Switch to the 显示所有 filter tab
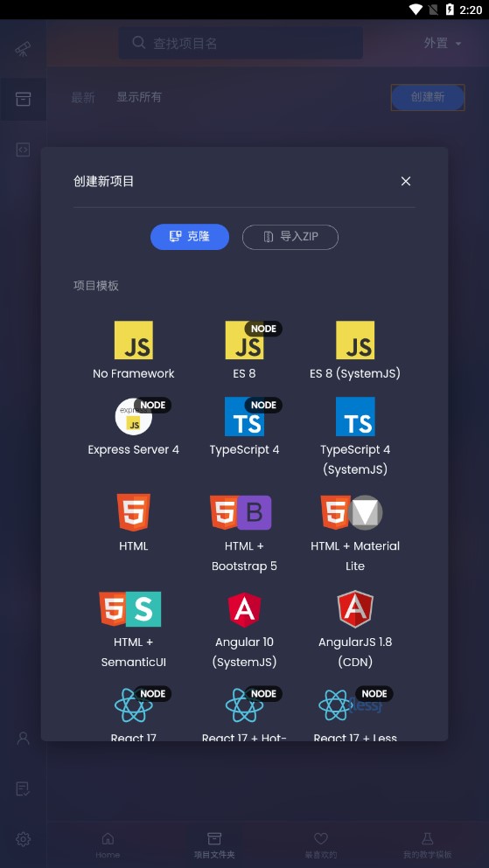489x868 pixels. (139, 97)
